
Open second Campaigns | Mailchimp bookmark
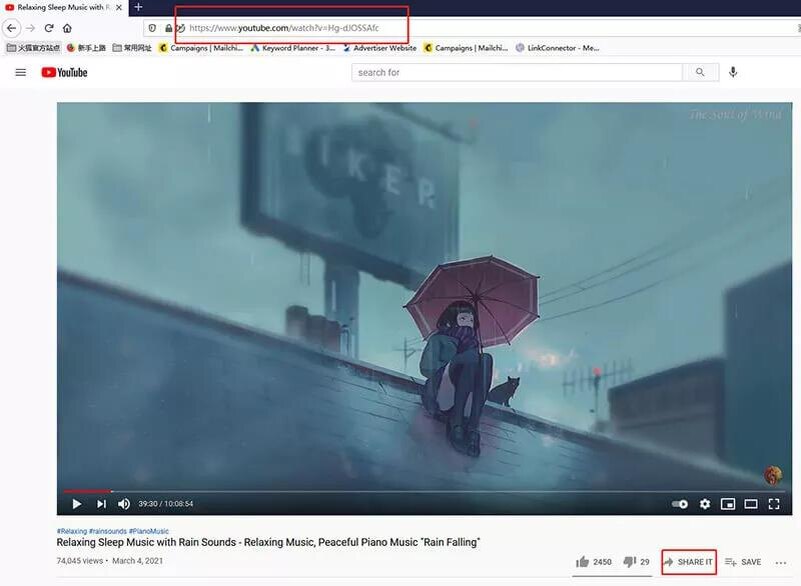coord(466,48)
